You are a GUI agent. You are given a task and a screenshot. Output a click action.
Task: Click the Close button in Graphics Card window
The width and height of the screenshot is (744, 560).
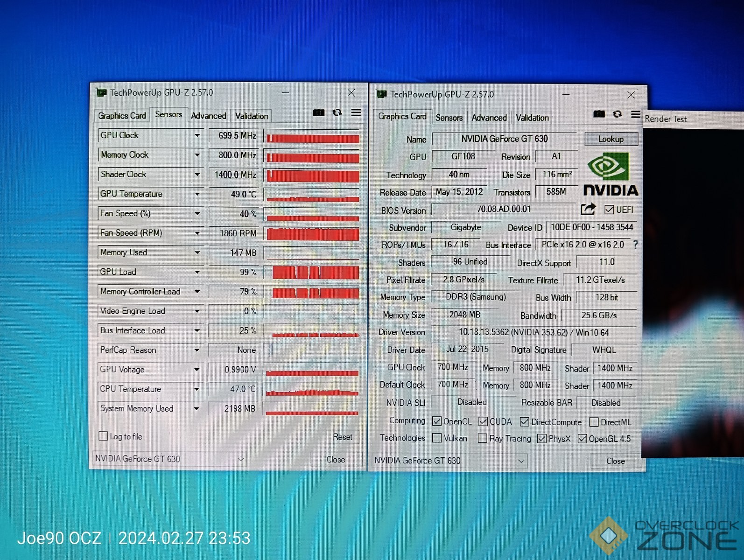click(616, 461)
